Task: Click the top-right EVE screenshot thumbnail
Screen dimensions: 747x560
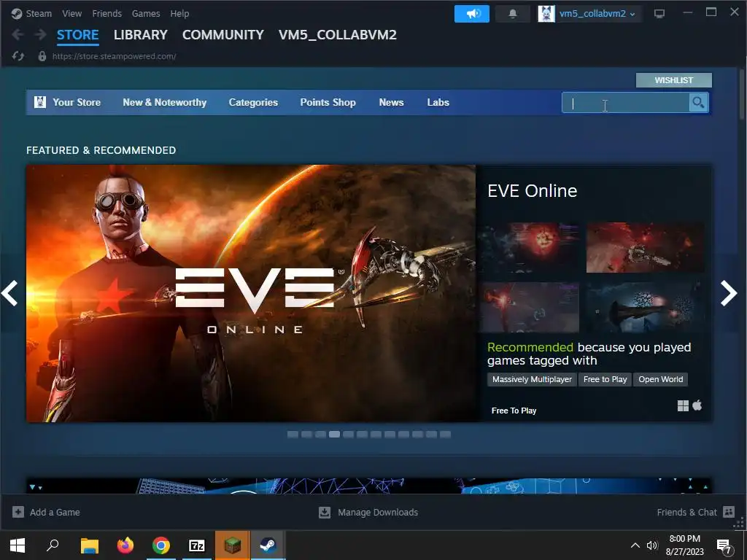Action: pos(645,248)
